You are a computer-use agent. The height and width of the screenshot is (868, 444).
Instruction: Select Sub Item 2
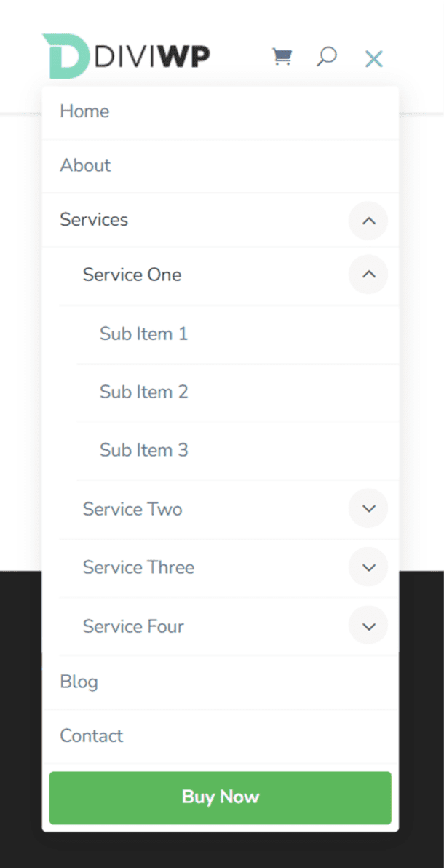(x=143, y=392)
